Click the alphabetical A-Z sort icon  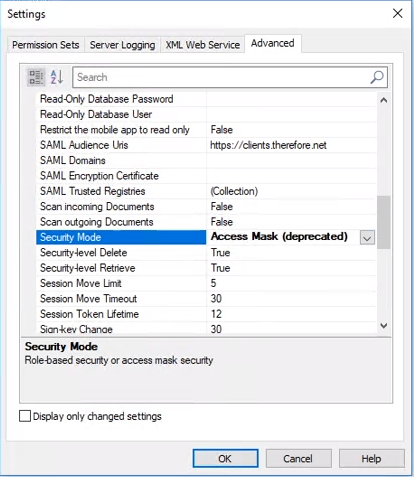click(57, 77)
